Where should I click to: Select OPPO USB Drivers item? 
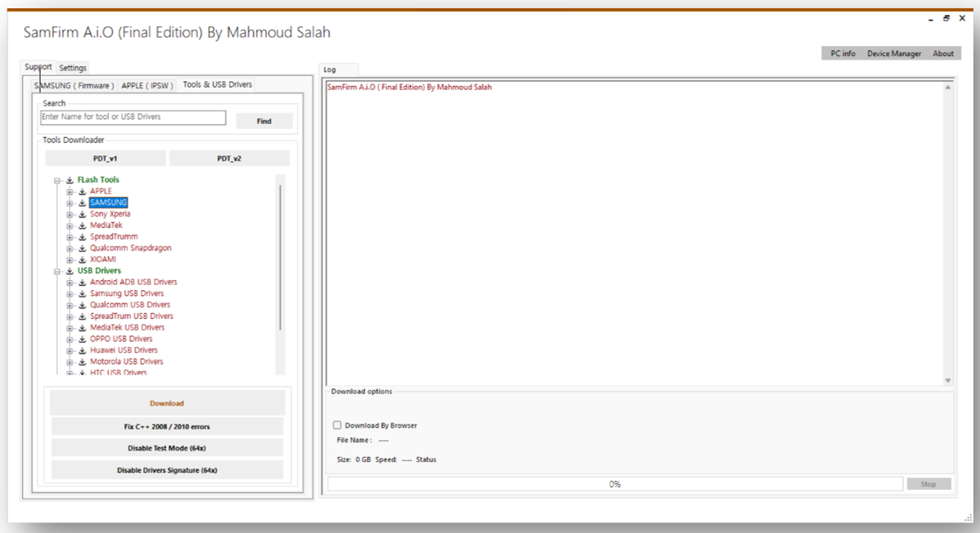pos(121,339)
